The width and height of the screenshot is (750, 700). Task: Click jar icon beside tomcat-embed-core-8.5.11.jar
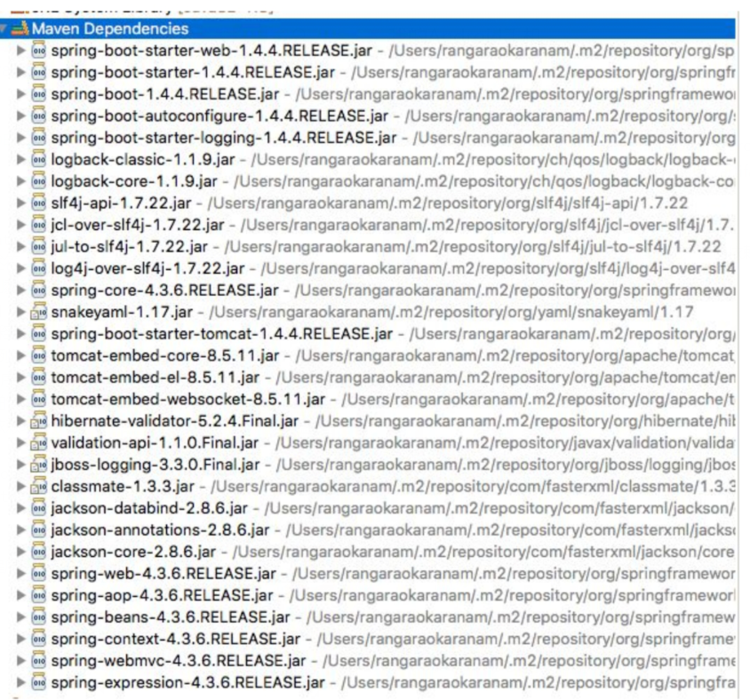coord(38,355)
